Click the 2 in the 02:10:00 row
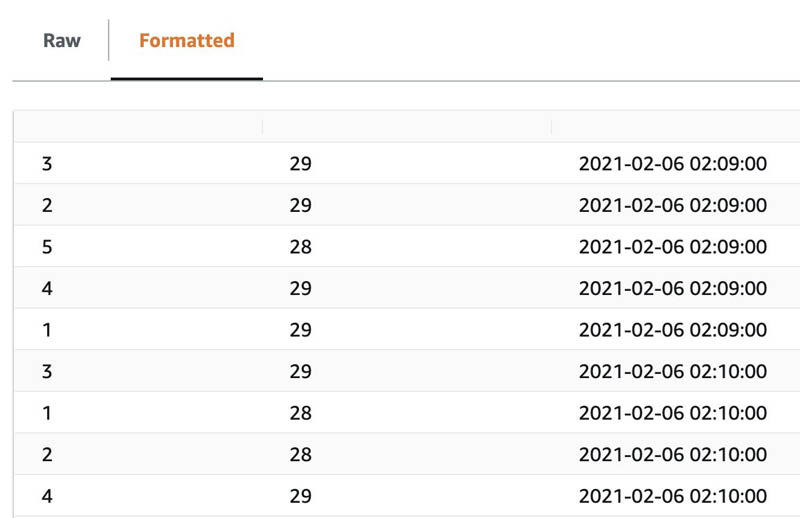 click(x=47, y=454)
